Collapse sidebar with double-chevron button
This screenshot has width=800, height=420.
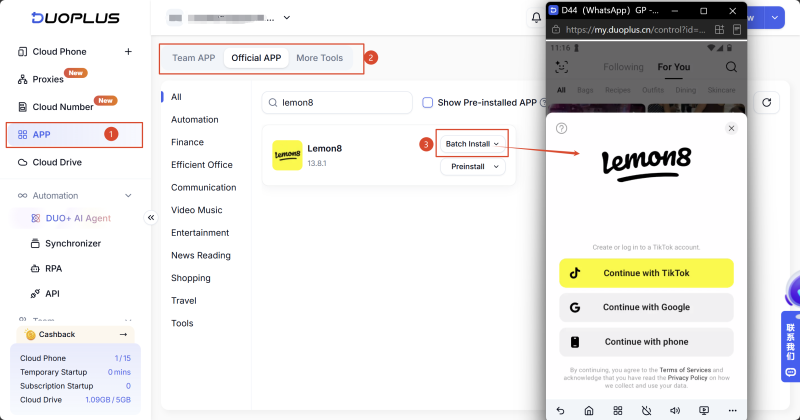[x=151, y=218]
